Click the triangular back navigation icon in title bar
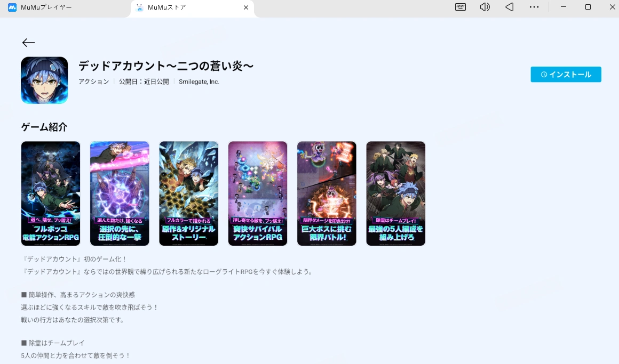 point(510,7)
